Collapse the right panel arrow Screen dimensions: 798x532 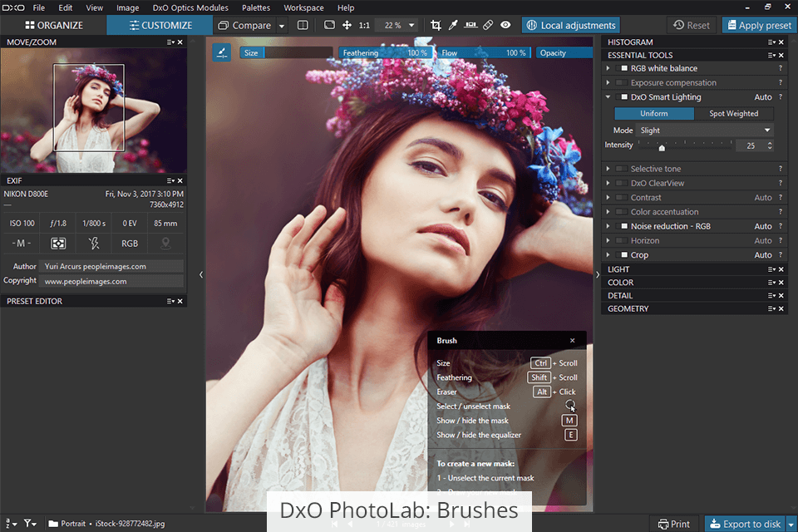pyautogui.click(x=598, y=275)
